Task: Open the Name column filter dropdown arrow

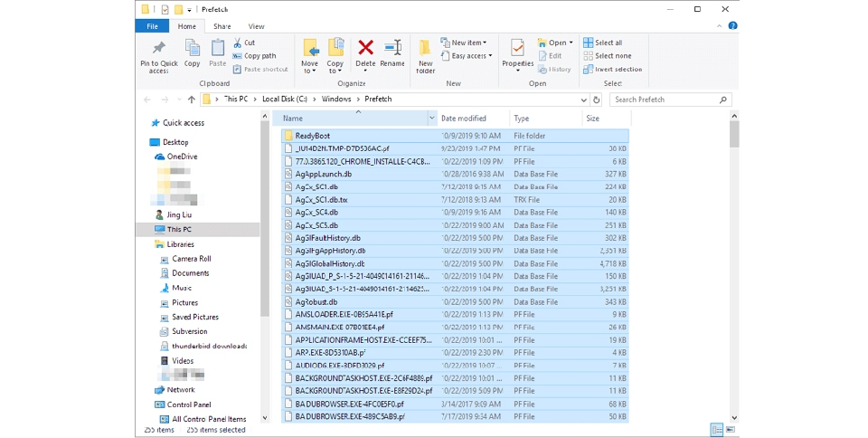Action: [431, 119]
